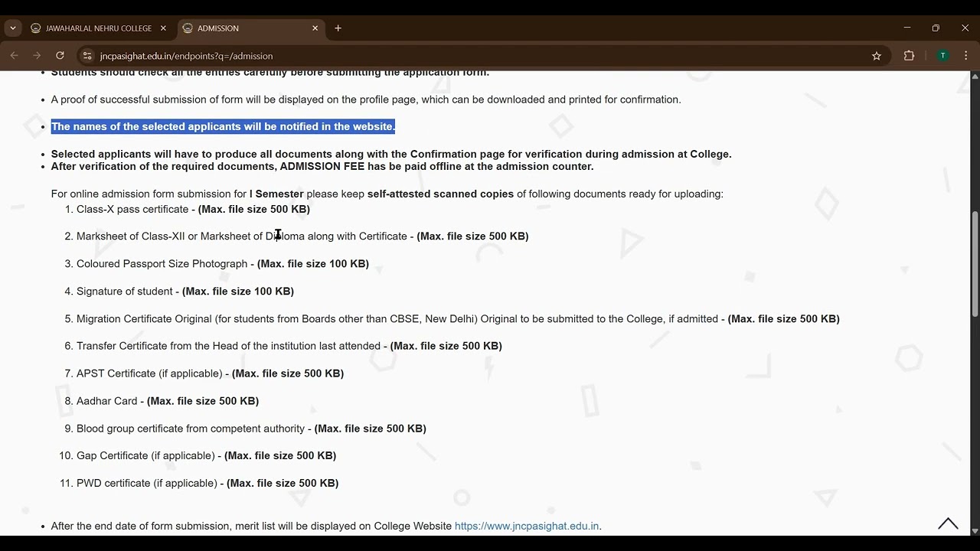Click 'APST Certificate (if applicable)' item

(x=210, y=374)
